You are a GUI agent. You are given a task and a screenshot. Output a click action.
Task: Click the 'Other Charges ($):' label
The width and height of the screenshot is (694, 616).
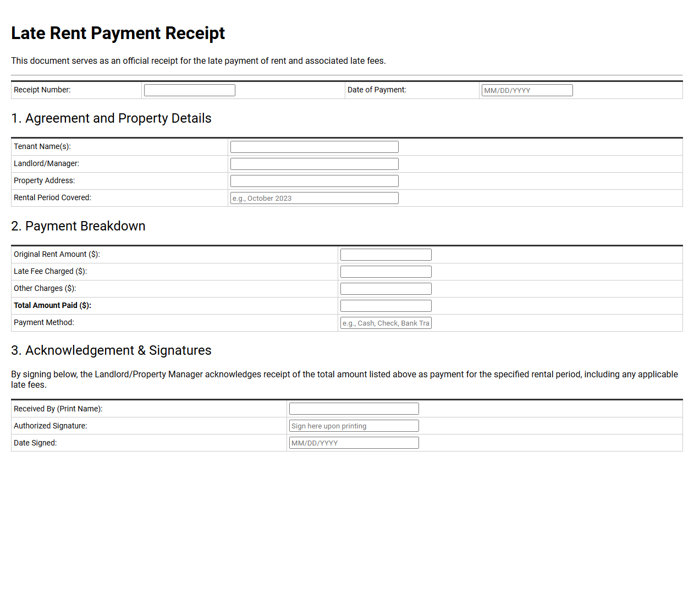click(x=45, y=288)
